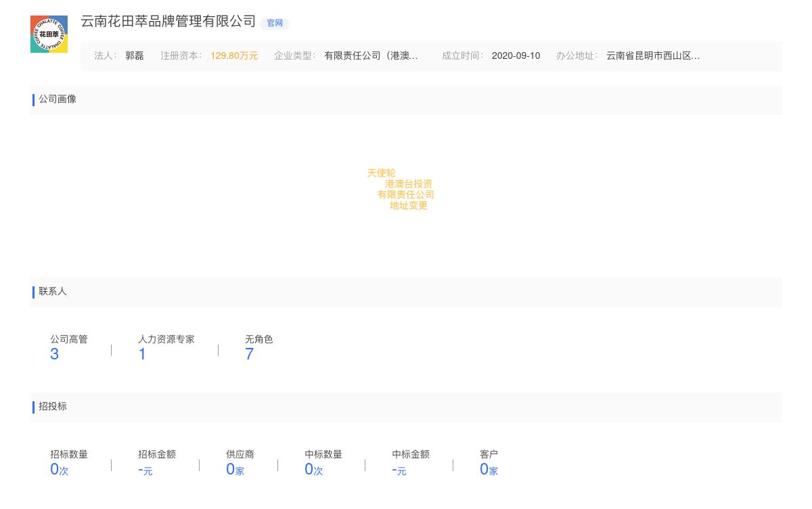Select the 地址变更 tag in word cloud

[408, 206]
